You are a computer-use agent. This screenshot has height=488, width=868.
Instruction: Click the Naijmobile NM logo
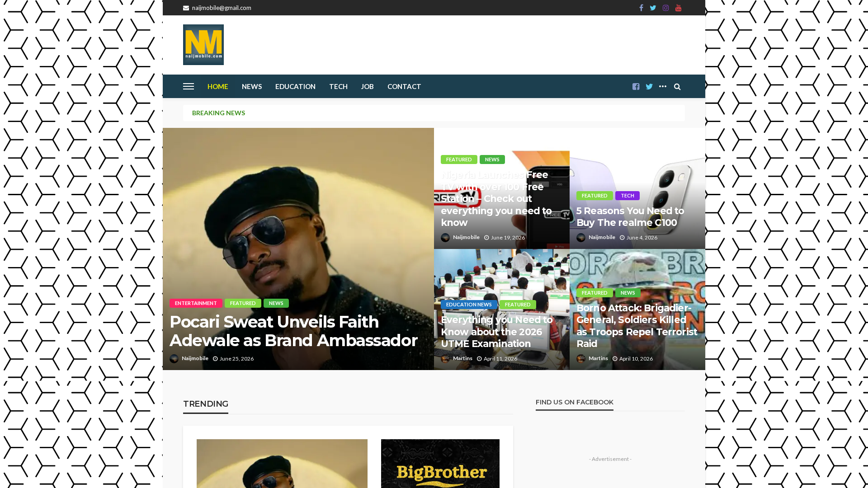(x=203, y=45)
